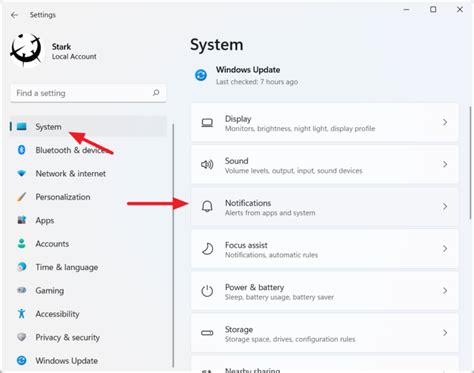The height and width of the screenshot is (373, 474).
Task: Click the Network & internet wifi icon
Action: click(x=21, y=173)
